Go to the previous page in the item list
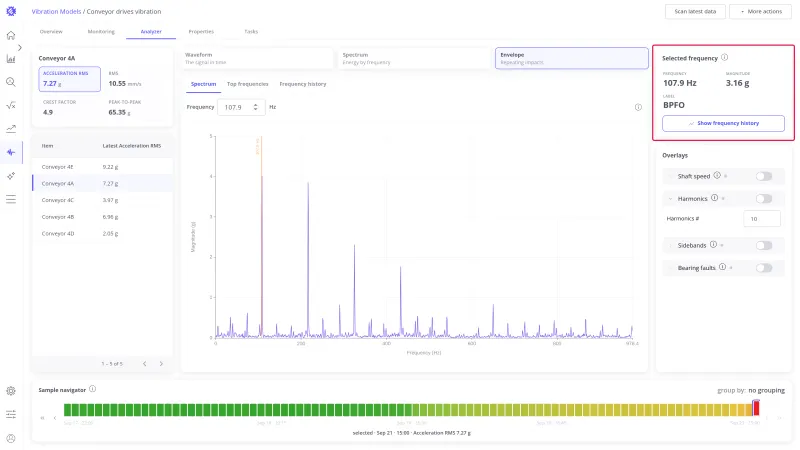Viewport: 800px width, 450px height. click(144, 364)
